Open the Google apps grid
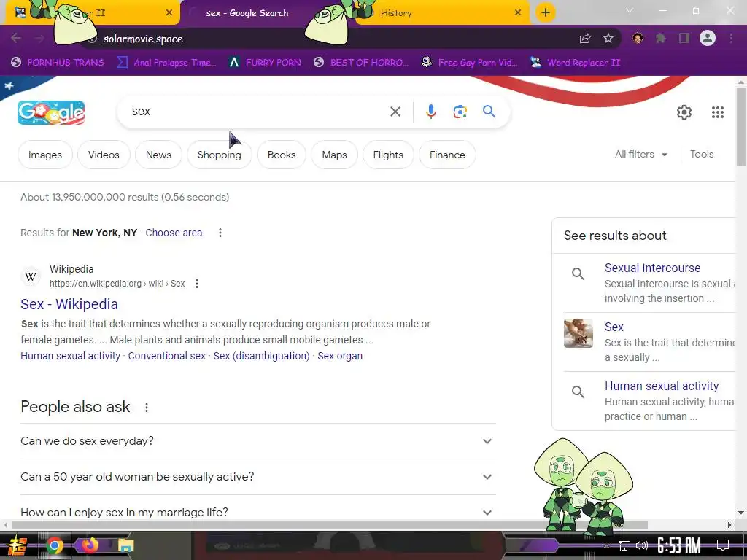The image size is (747, 560). [718, 112]
